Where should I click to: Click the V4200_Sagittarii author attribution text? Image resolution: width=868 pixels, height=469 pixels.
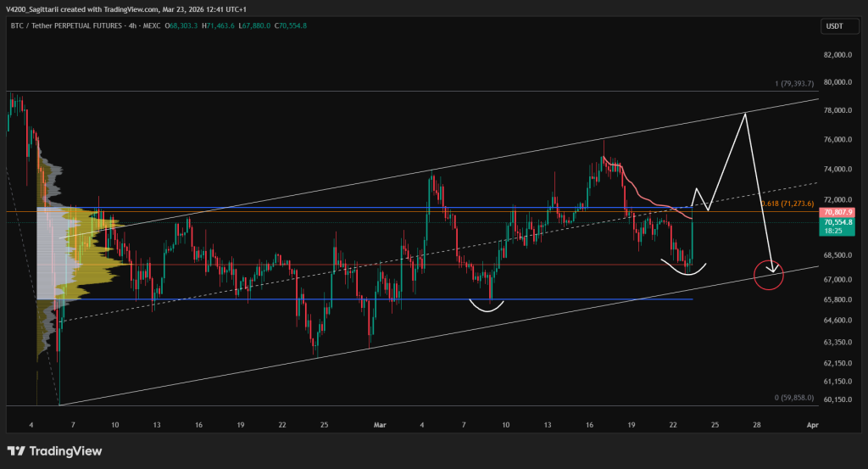click(39, 8)
